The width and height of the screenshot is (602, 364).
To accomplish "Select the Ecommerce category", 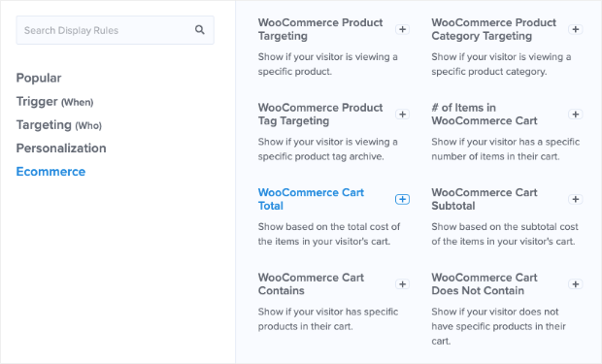I will tap(50, 172).
